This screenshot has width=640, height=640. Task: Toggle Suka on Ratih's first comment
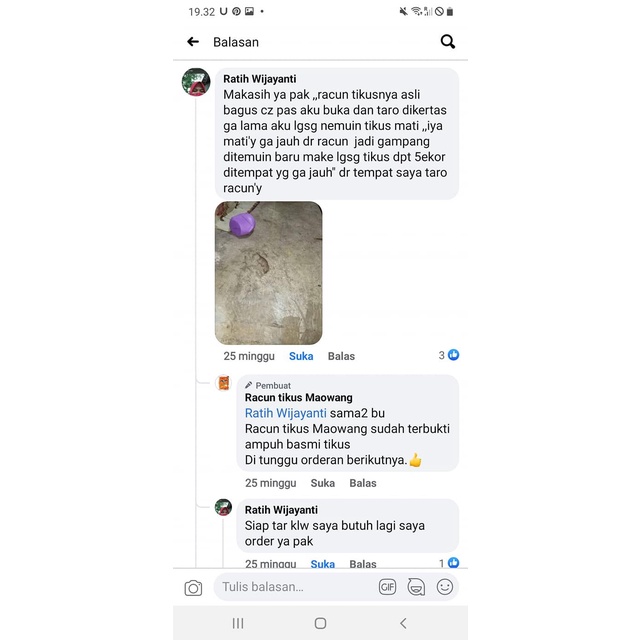click(x=301, y=356)
